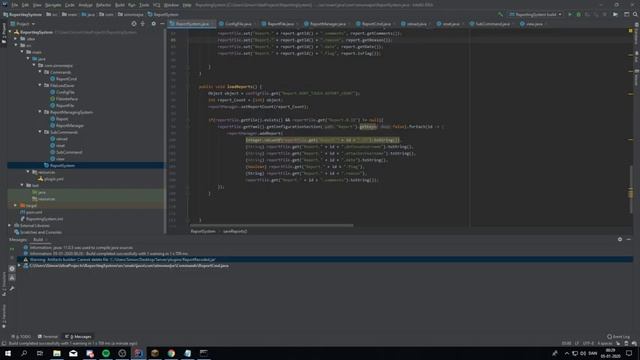640x360 pixels.
Task: Click the wrench icon in Messages sidebar
Action: pos(12,289)
